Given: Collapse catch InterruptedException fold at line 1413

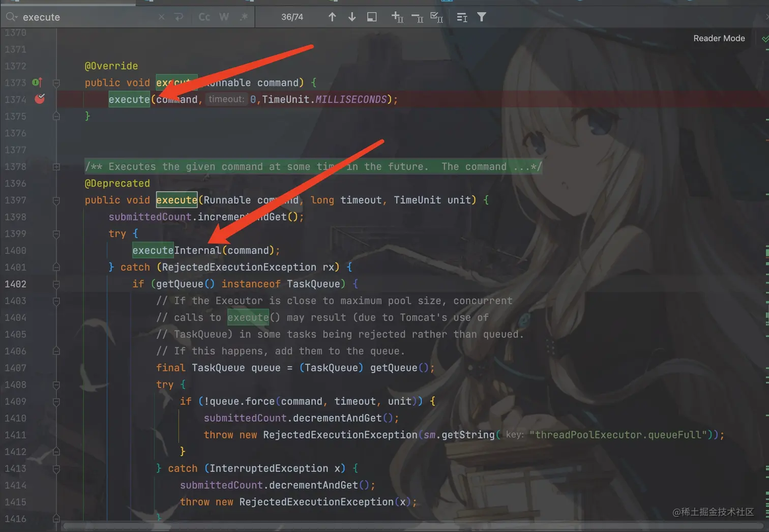Looking at the screenshot, I should pos(56,469).
